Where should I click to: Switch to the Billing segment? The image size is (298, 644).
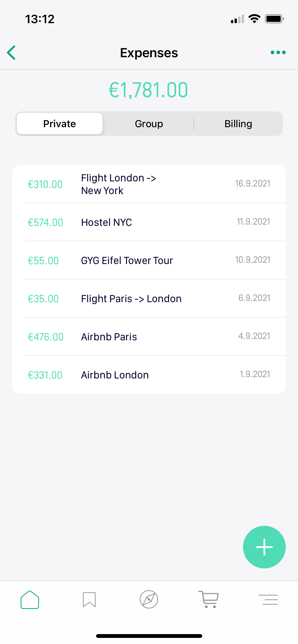(238, 124)
